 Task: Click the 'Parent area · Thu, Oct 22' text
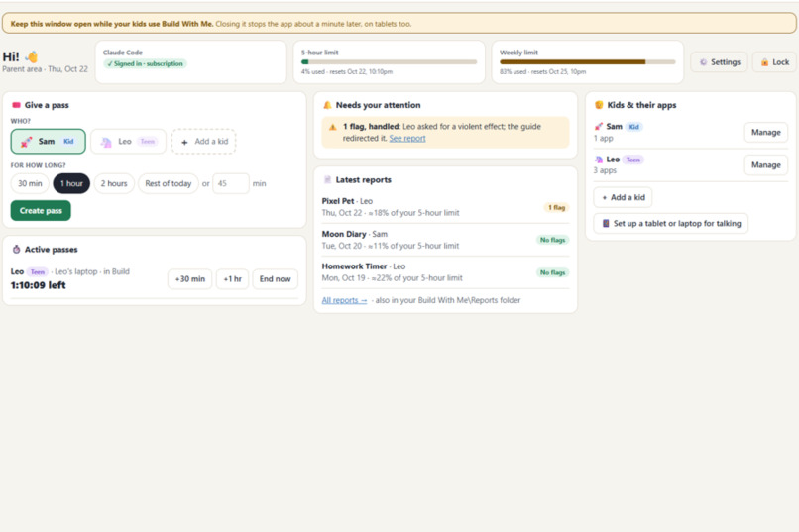[45, 69]
